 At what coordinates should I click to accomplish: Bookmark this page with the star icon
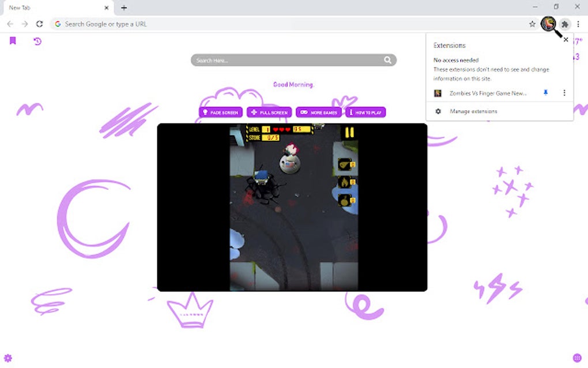pyautogui.click(x=532, y=24)
